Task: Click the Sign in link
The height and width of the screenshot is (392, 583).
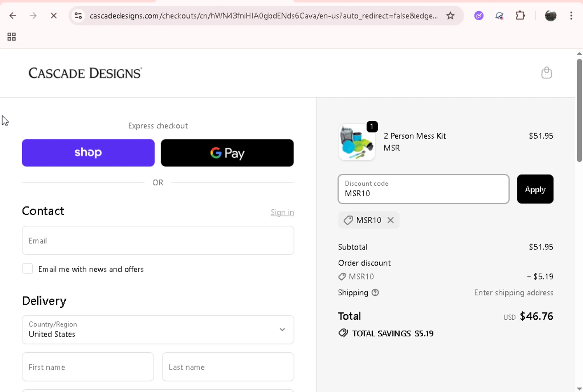Action: point(282,212)
